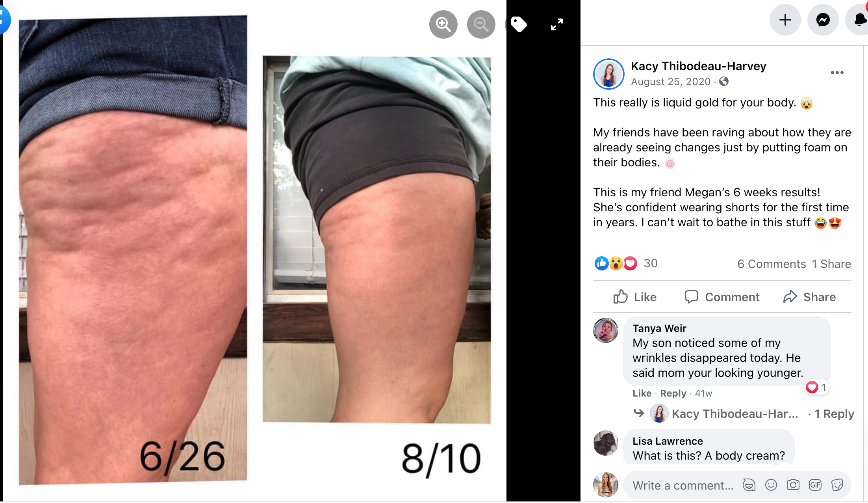This screenshot has width=868, height=503.
Task: Like Tanya Weir's comment
Action: coord(642,393)
